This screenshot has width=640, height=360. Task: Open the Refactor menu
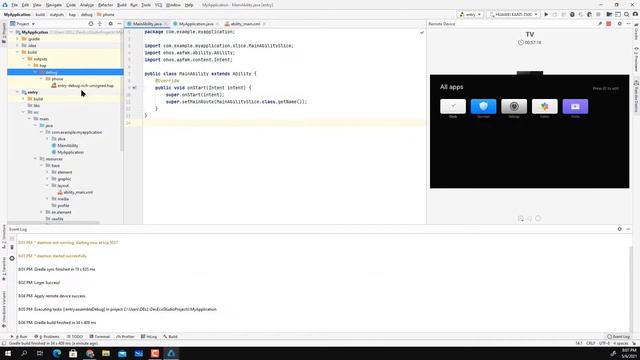[x=105, y=5]
